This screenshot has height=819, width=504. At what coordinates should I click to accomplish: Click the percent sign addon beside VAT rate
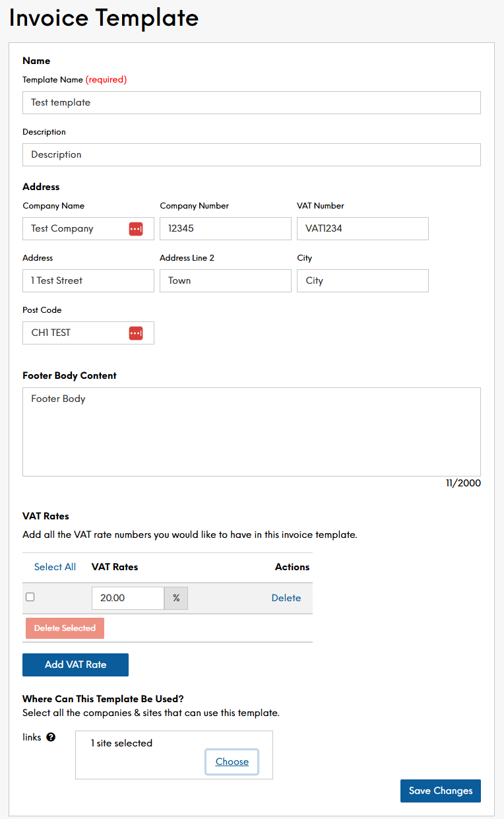click(x=176, y=599)
